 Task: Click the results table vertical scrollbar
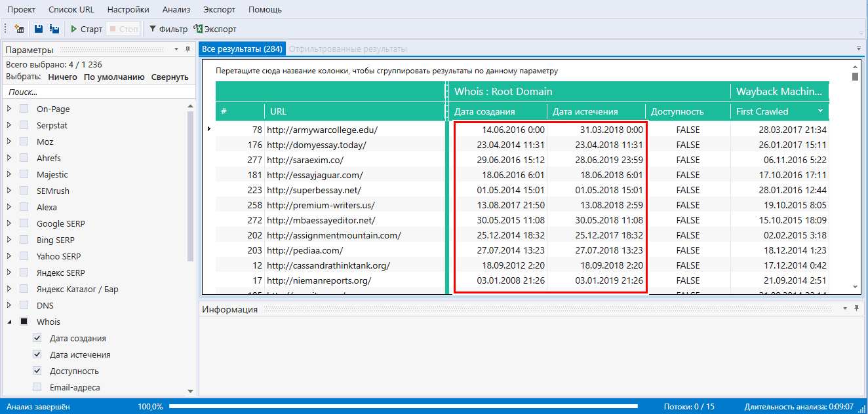pyautogui.click(x=855, y=177)
